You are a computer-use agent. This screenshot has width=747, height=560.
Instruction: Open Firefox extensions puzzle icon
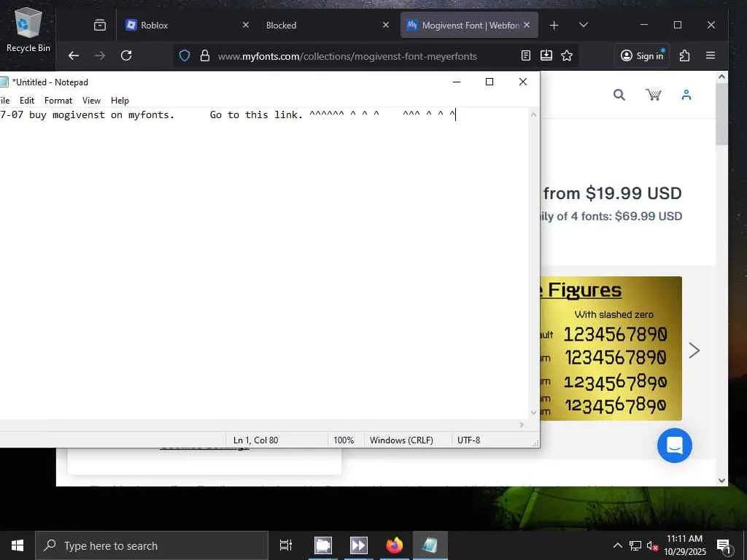click(x=684, y=55)
